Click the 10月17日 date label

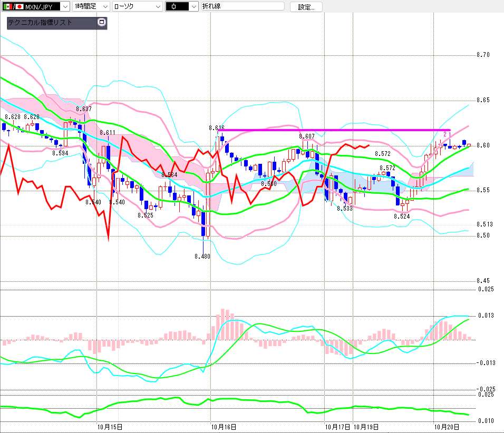[338, 427]
